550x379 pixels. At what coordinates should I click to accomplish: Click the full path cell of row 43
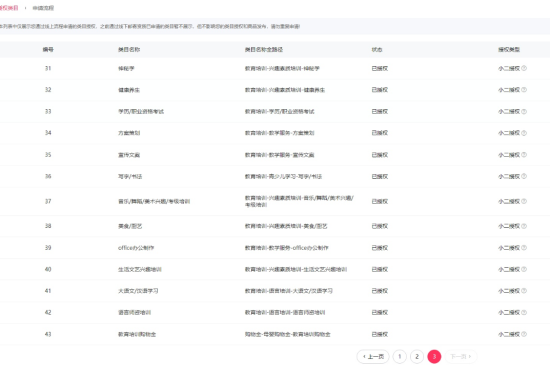pyautogui.click(x=288, y=334)
